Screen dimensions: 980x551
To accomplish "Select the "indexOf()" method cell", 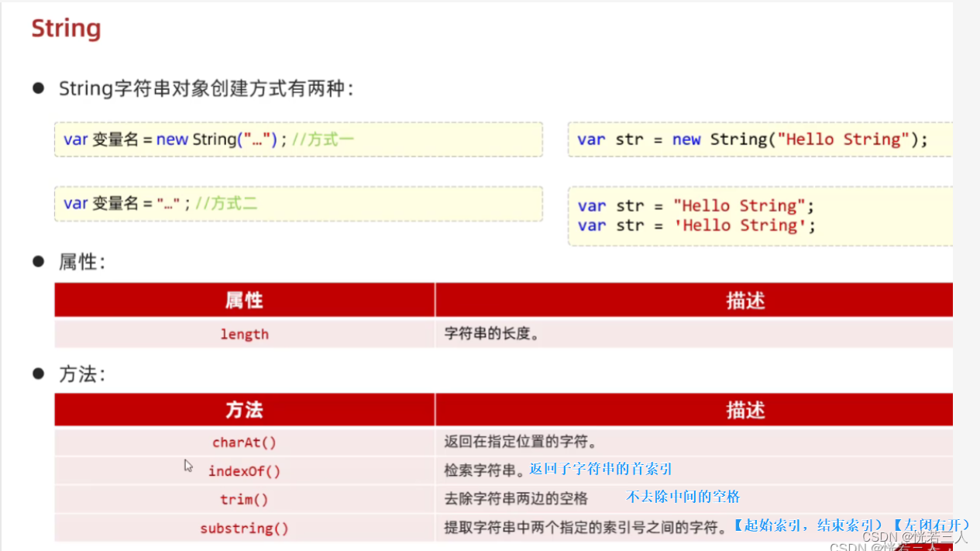I will [x=244, y=470].
